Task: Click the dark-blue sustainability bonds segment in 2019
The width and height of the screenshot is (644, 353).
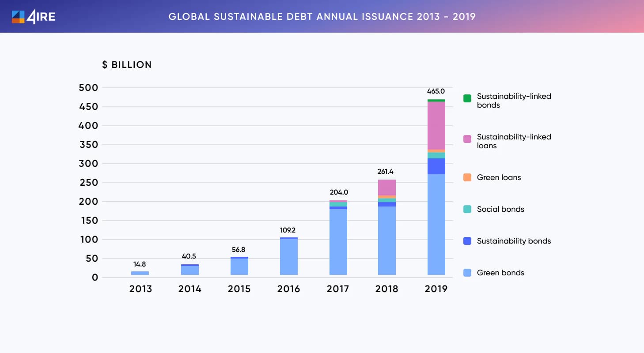Action: 436,166
